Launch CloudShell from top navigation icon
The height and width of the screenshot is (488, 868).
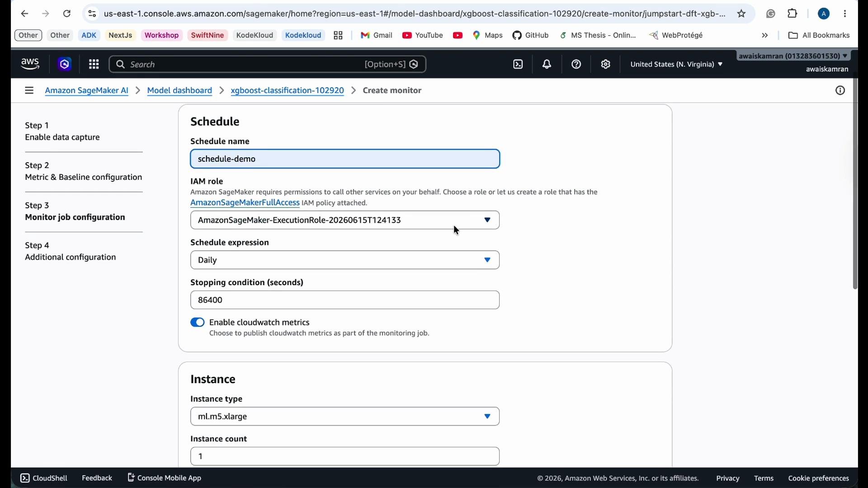click(x=519, y=65)
